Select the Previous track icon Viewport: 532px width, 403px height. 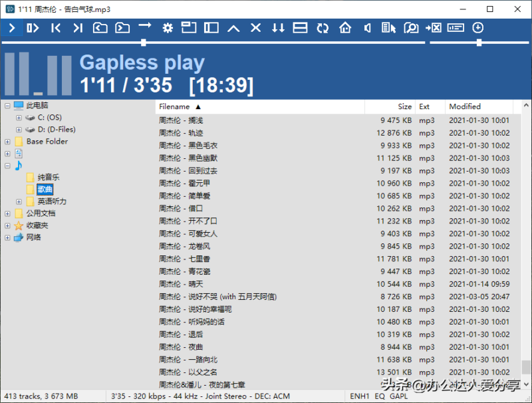[56, 28]
